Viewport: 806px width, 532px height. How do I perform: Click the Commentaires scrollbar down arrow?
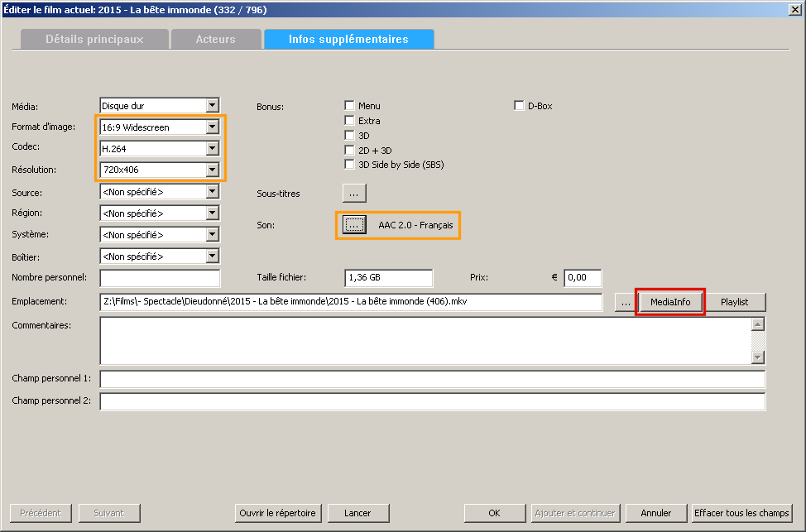point(758,357)
